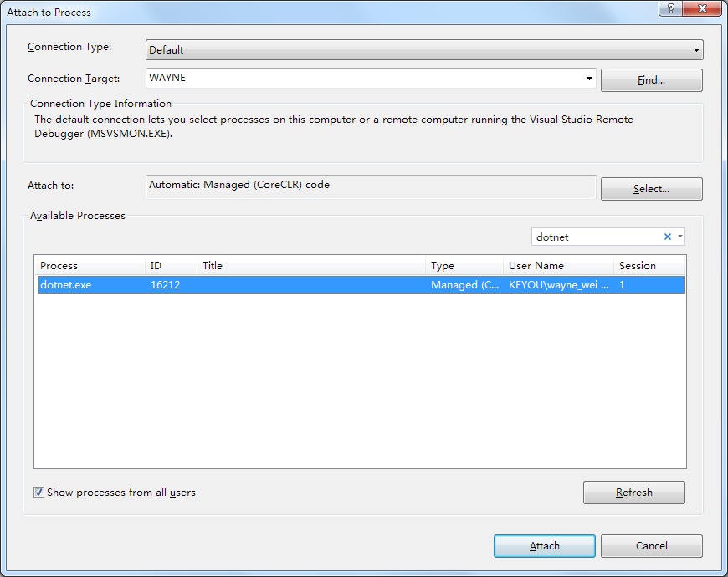Screen dimensions: 728x577
Task: Click the Managed (C... type cell
Action: point(464,285)
